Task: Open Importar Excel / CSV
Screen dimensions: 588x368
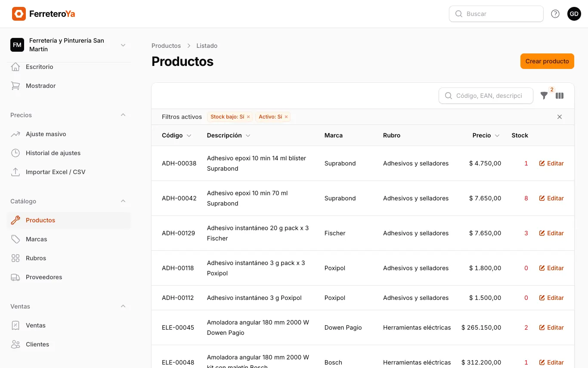Action: coord(69,172)
